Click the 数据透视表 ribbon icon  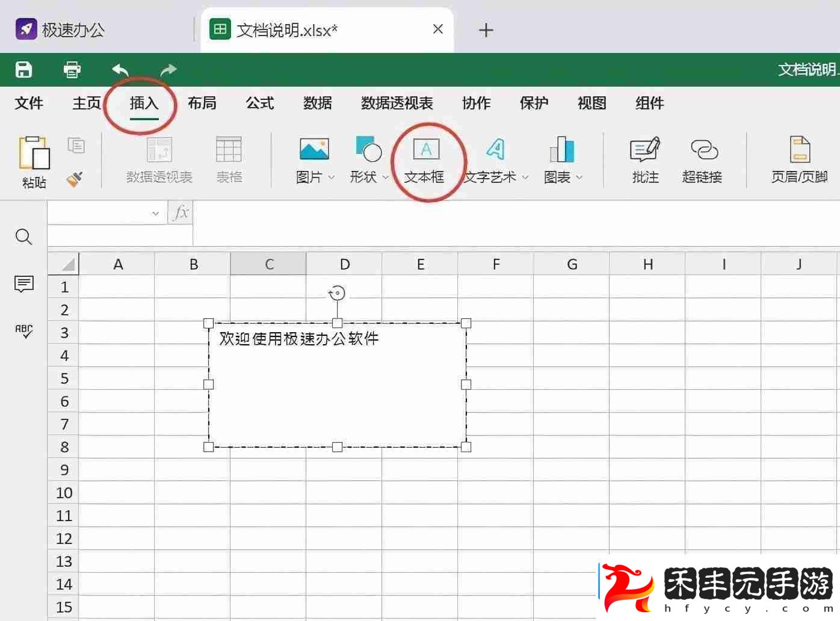click(159, 150)
